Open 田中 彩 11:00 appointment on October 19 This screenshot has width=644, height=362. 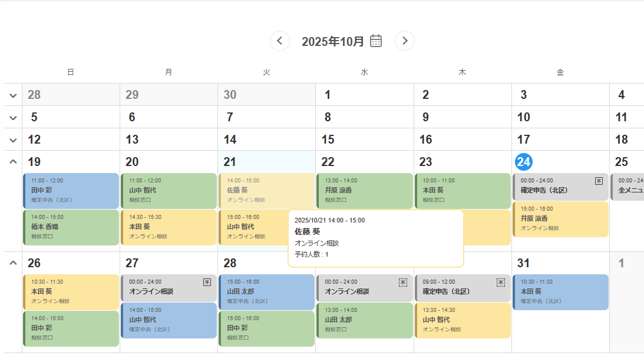coord(71,190)
